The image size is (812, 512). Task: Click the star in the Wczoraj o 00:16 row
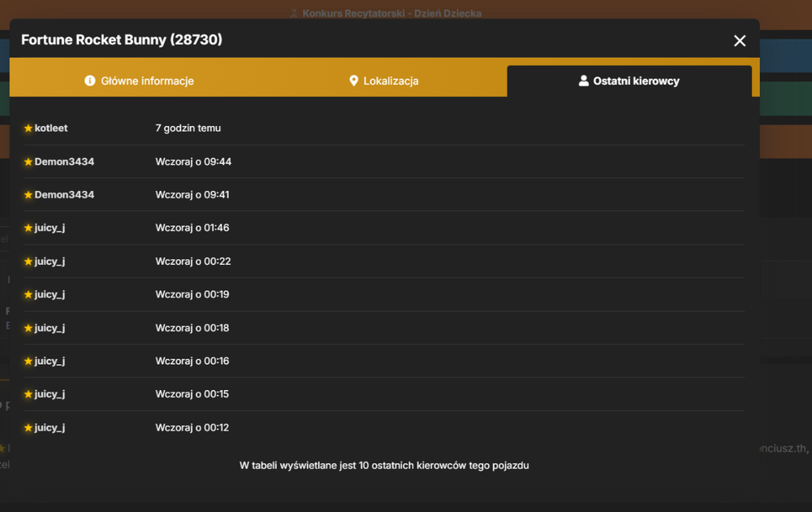28,361
